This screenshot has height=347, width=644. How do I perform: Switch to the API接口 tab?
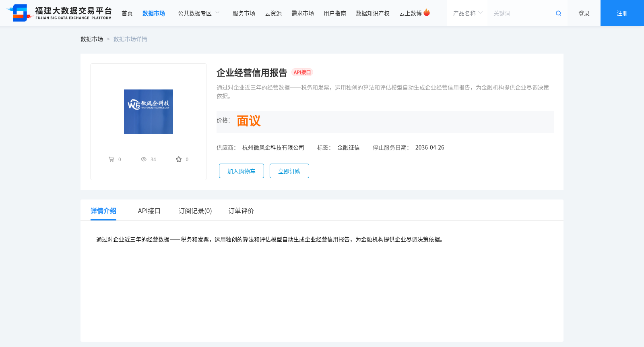(x=149, y=211)
